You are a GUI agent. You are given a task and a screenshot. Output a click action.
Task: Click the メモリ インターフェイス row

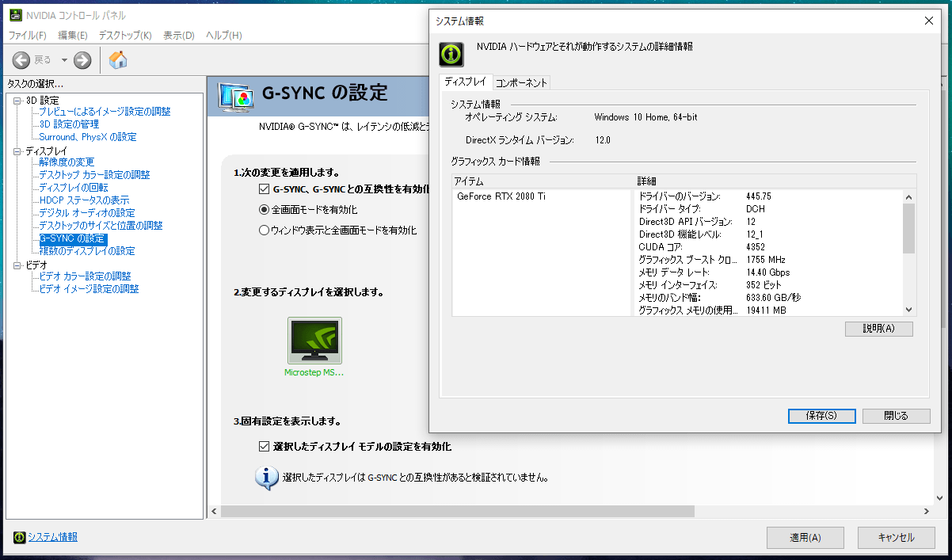coord(770,285)
